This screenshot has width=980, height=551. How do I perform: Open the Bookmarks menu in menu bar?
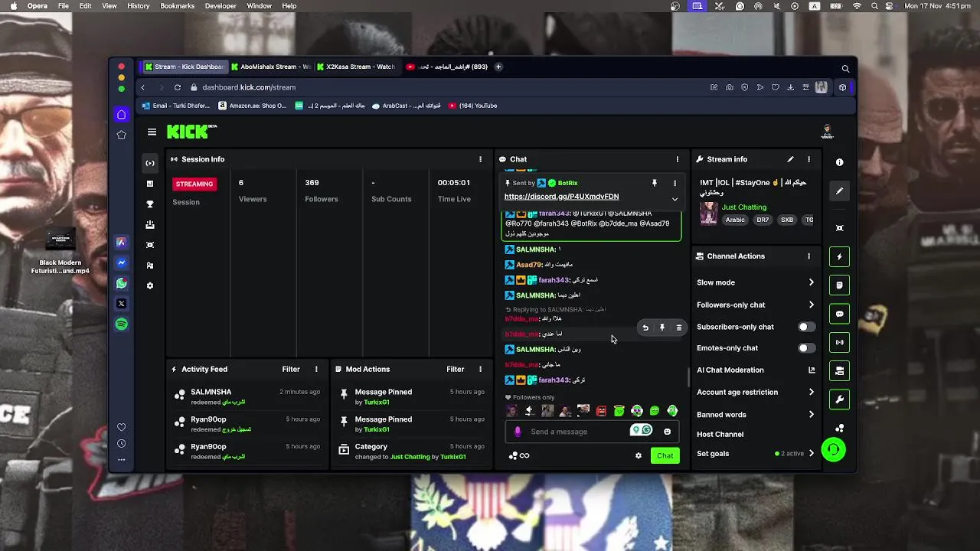pyautogui.click(x=177, y=6)
